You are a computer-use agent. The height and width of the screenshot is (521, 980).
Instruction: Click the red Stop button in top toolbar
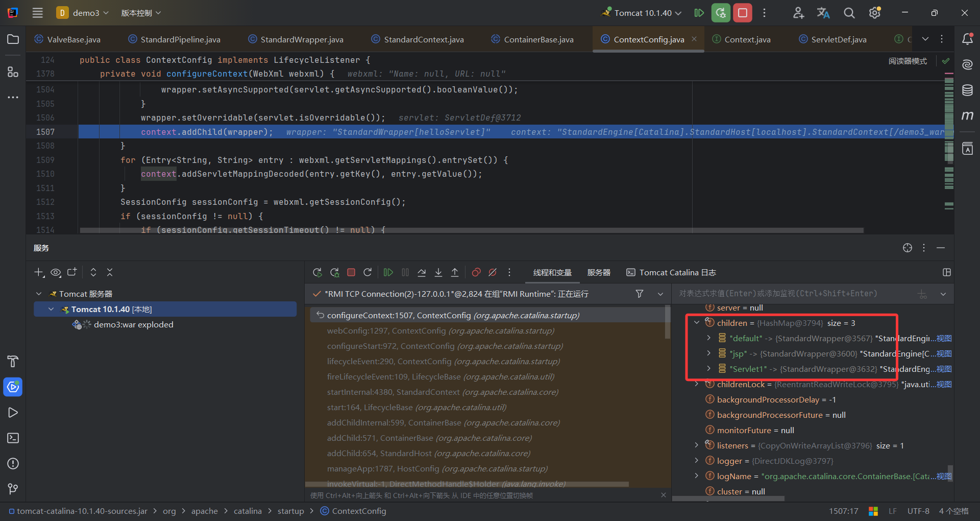coord(743,13)
